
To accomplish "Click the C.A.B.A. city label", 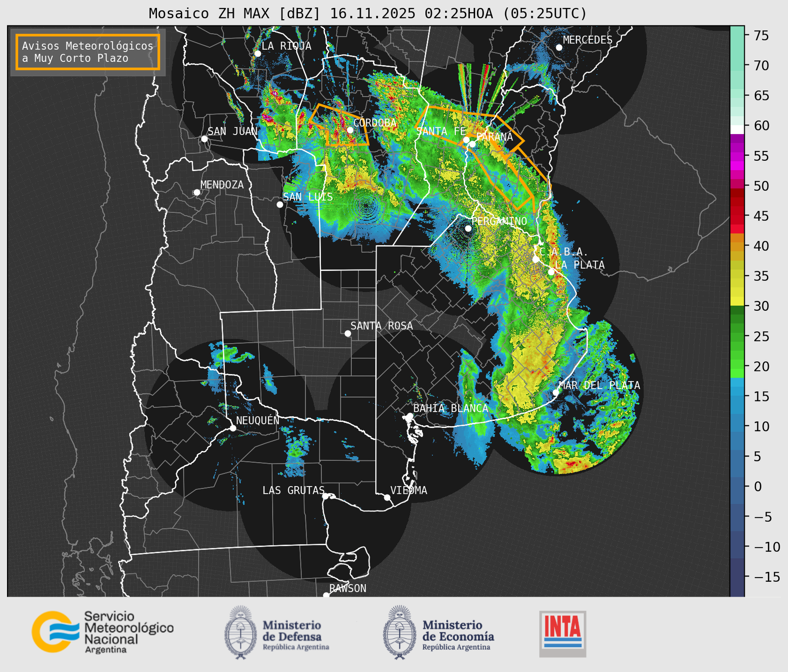I will click(564, 252).
